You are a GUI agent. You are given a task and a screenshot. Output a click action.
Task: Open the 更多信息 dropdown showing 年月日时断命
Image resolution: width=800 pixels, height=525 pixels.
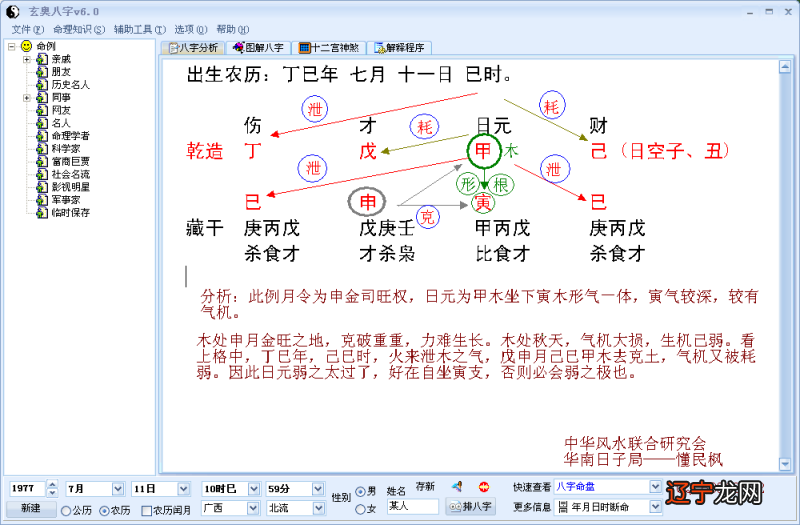656,507
